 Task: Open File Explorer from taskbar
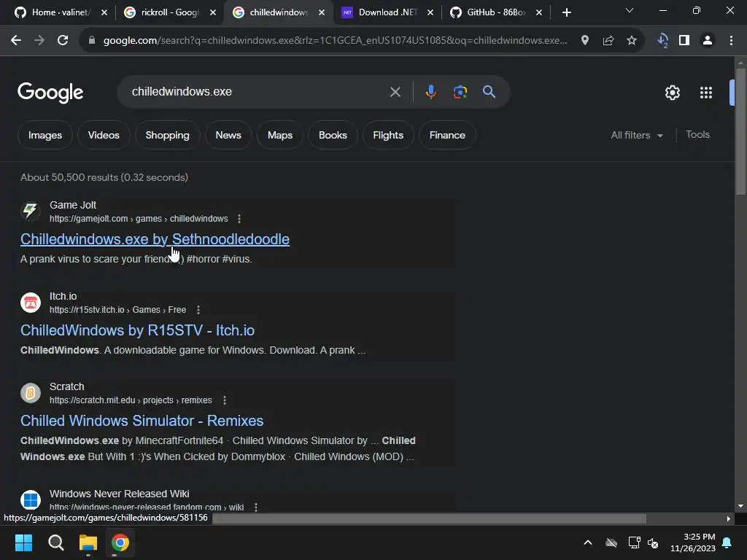click(88, 542)
